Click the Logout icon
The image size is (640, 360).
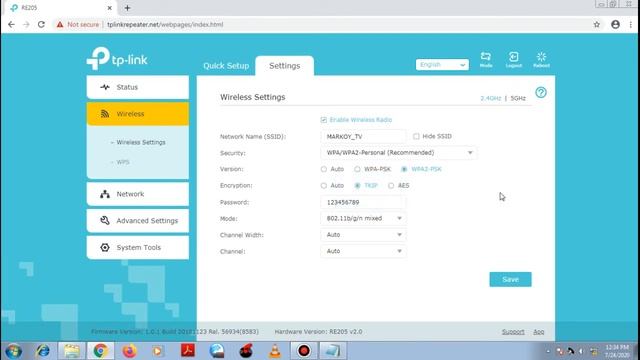click(513, 59)
